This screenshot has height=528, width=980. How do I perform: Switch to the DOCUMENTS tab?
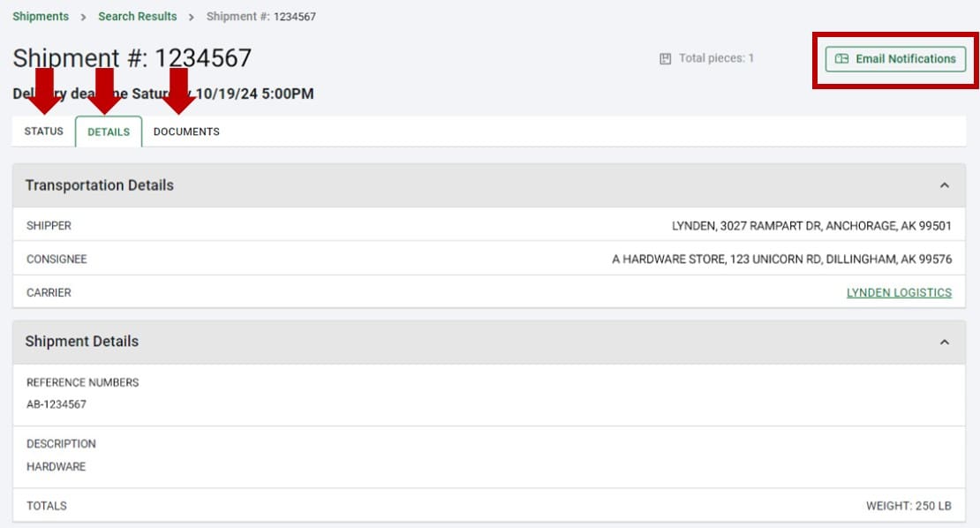186,132
